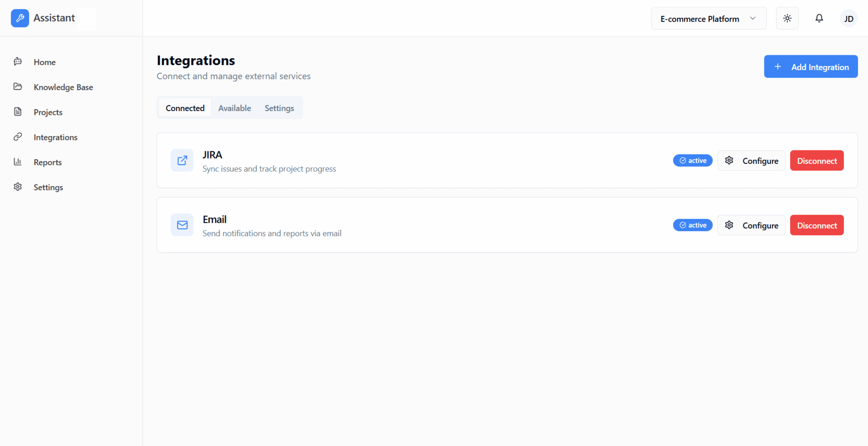Expand the E-commerce Platform dropdown

coord(708,18)
